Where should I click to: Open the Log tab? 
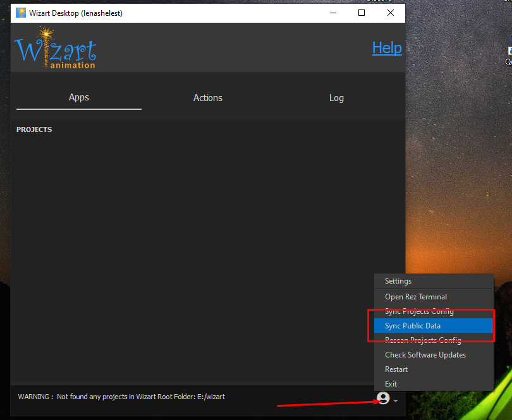pyautogui.click(x=336, y=98)
